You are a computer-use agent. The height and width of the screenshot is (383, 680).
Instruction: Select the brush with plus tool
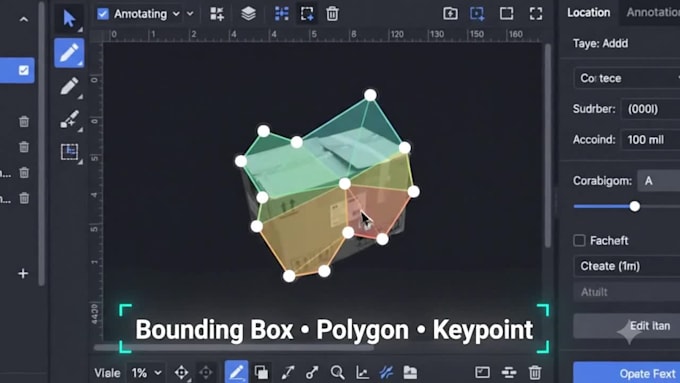point(69,119)
